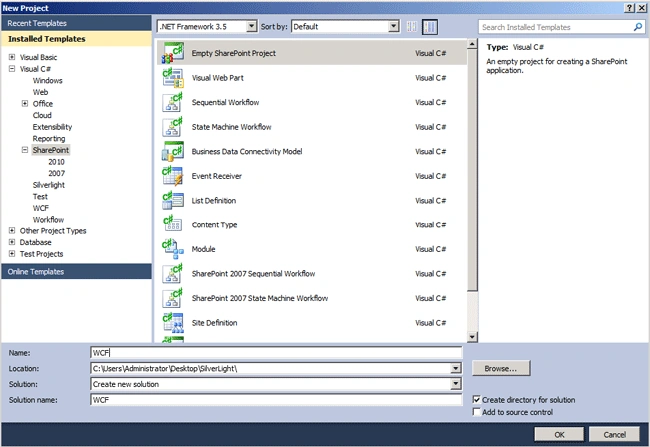Viewport: 650px width, 447px height.
Task: Expand the Office tree node
Action: click(25, 104)
